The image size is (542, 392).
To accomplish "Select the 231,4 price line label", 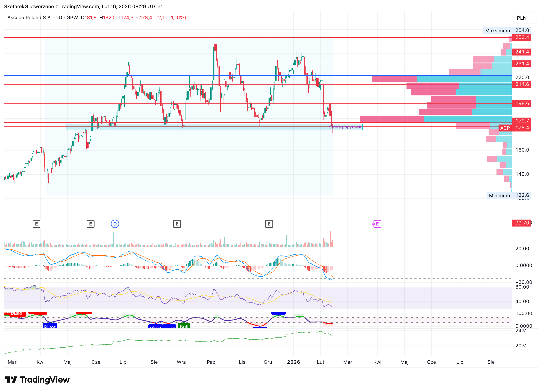I will click(522, 64).
